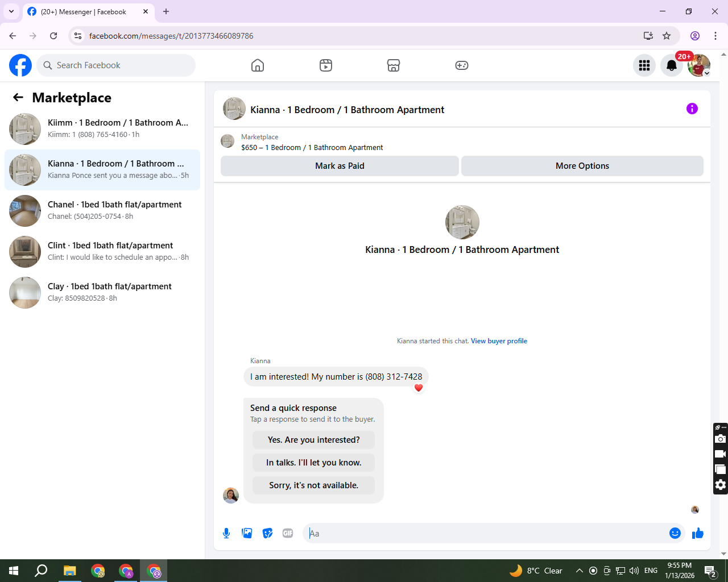Open the 8°C Clear weather widget
Screen dimensions: 728x582
coord(536,571)
